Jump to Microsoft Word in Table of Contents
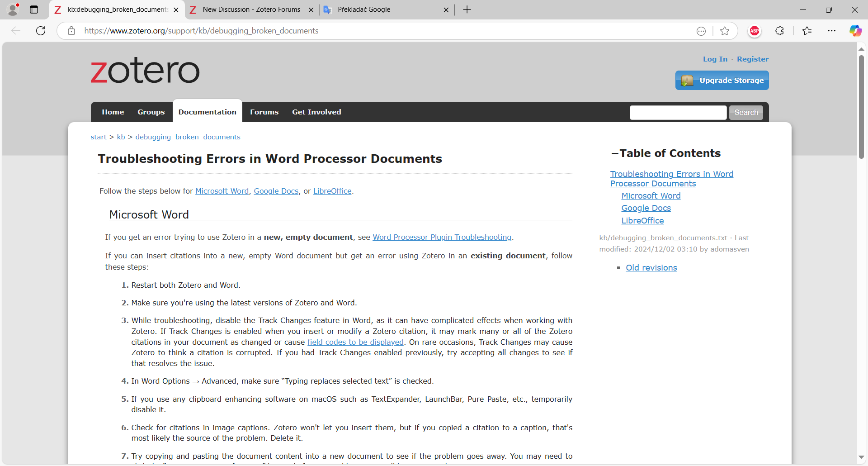This screenshot has height=466, width=868. click(651, 196)
